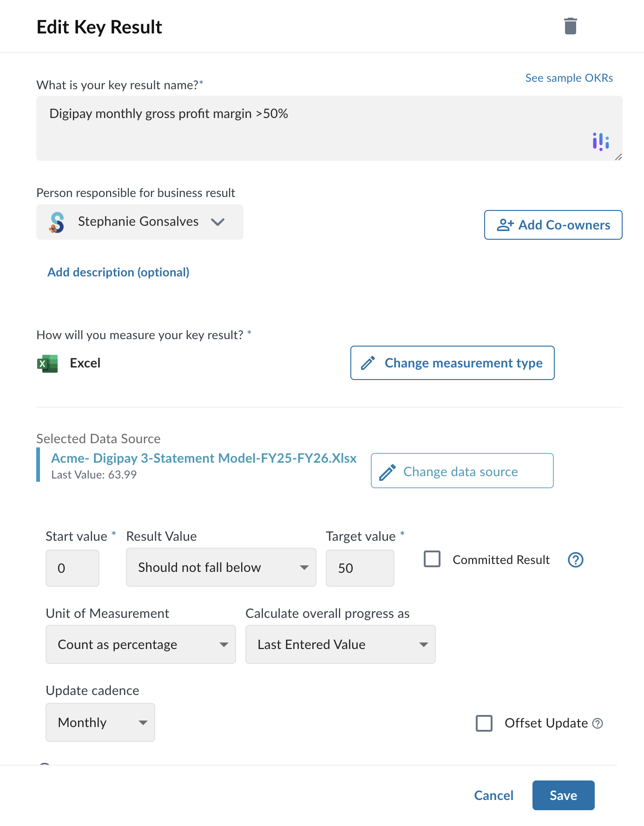Screen dimensions: 644x826
Task: Click Stephanie Gonsalves avatar icon
Action: [57, 222]
